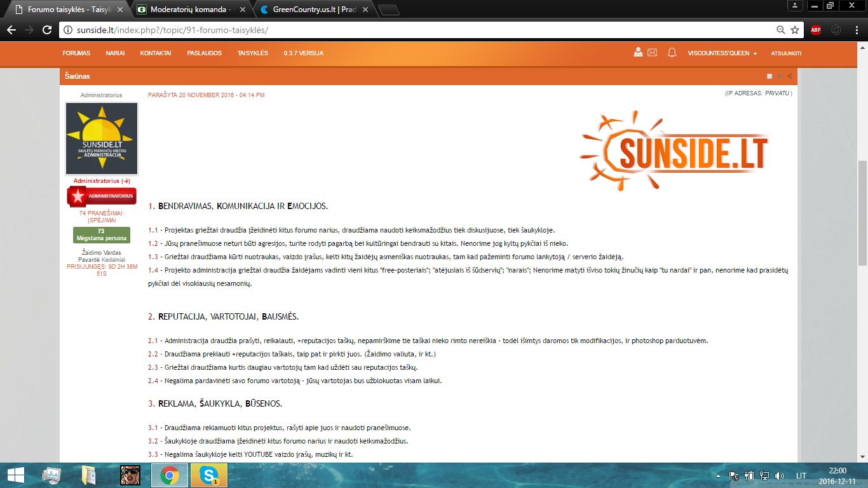
Task: Open the Šarūnas author name link
Action: click(x=78, y=76)
